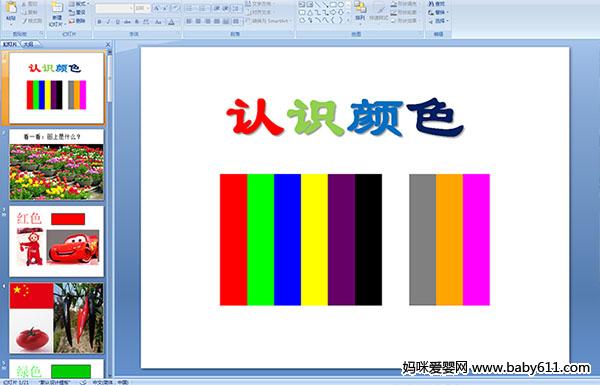Click the Delete slide icon

pos(72,21)
